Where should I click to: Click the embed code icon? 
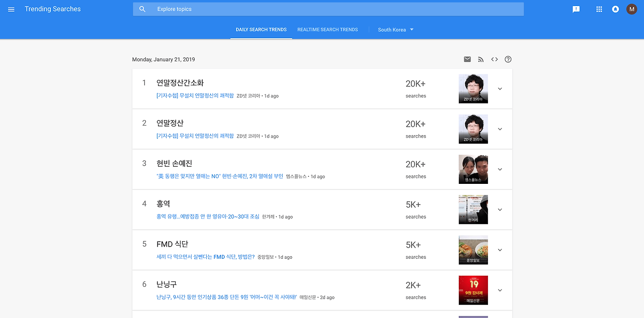494,59
